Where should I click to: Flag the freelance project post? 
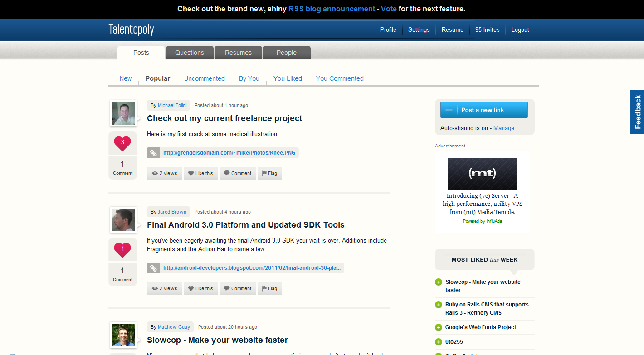point(269,173)
